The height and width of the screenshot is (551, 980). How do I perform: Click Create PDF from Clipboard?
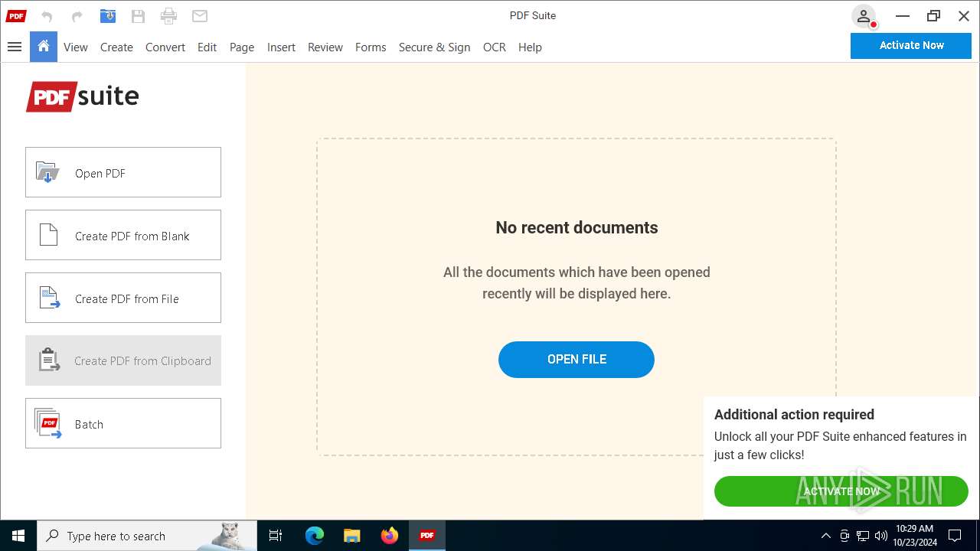[x=123, y=360]
